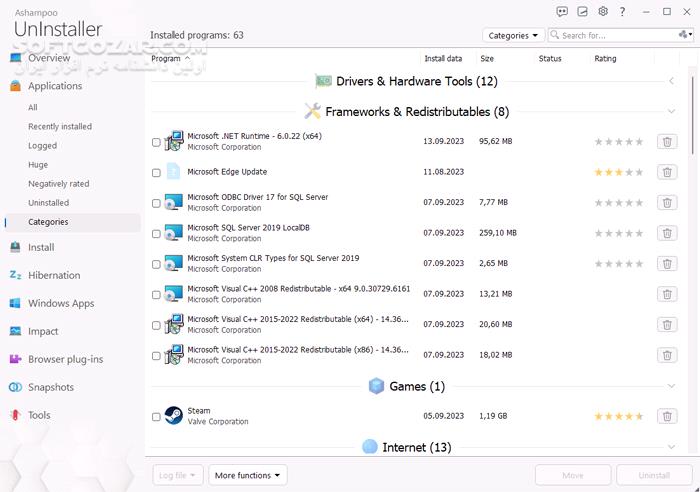The width and height of the screenshot is (700, 492).
Task: Set star rating for Microsoft .NET Runtime
Action: 619,142
